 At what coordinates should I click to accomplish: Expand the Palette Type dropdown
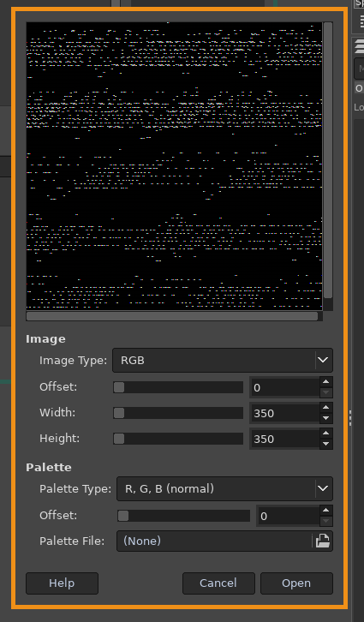click(224, 488)
